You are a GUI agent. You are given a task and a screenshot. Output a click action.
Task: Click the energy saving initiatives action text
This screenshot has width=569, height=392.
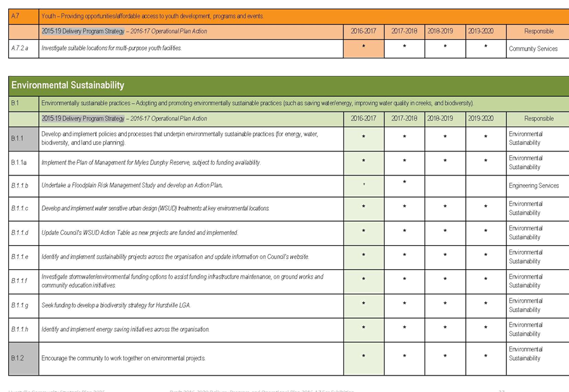[125, 329]
